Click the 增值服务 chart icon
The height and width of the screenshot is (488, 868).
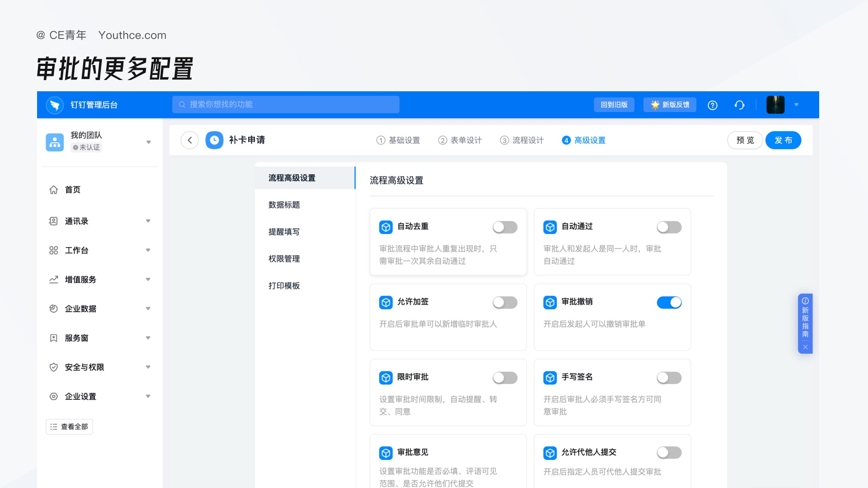[x=53, y=280]
